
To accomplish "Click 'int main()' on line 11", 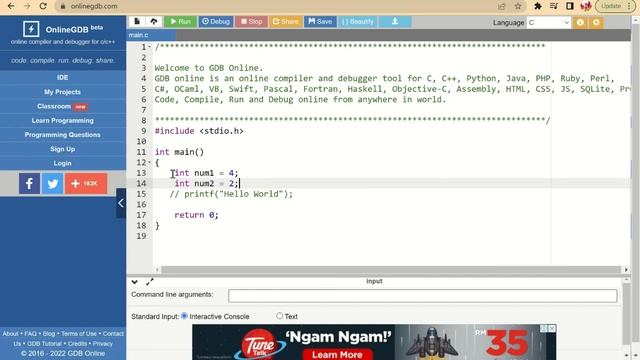I will [x=179, y=152].
